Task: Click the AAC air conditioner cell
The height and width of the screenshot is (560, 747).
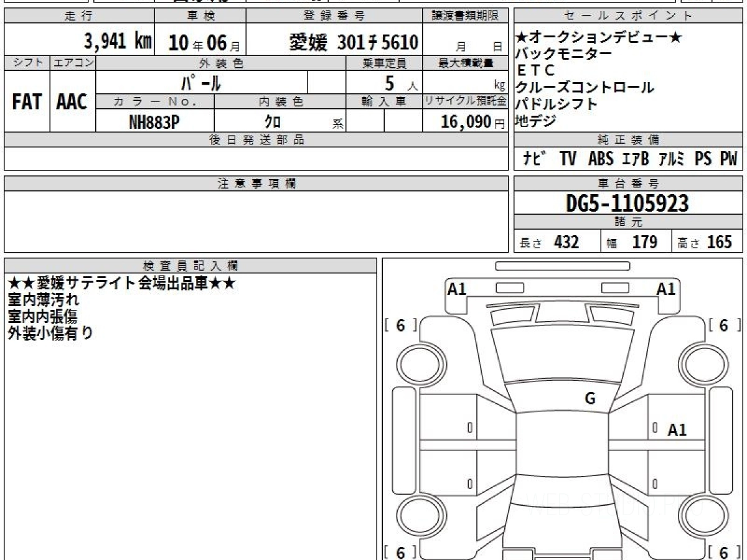Action: pyautogui.click(x=72, y=102)
